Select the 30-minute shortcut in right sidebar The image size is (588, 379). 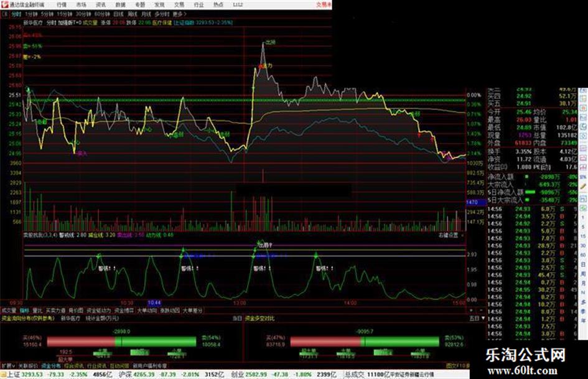click(x=583, y=246)
